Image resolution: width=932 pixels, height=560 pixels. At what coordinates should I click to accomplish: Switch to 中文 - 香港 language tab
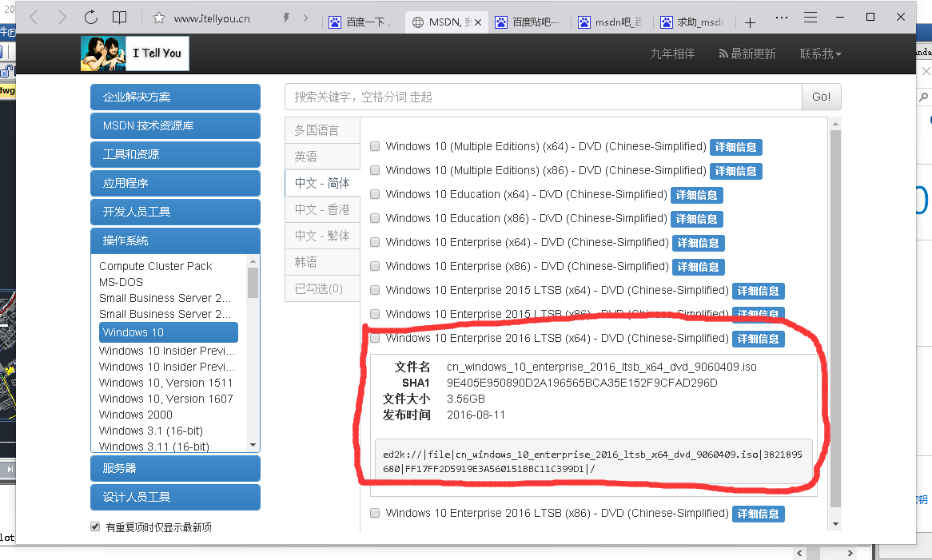pos(322,209)
